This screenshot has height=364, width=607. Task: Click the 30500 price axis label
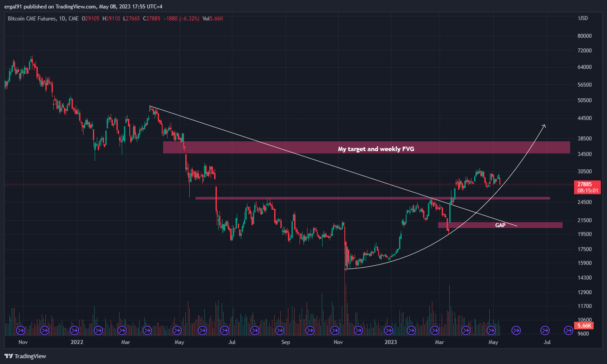tap(585, 171)
